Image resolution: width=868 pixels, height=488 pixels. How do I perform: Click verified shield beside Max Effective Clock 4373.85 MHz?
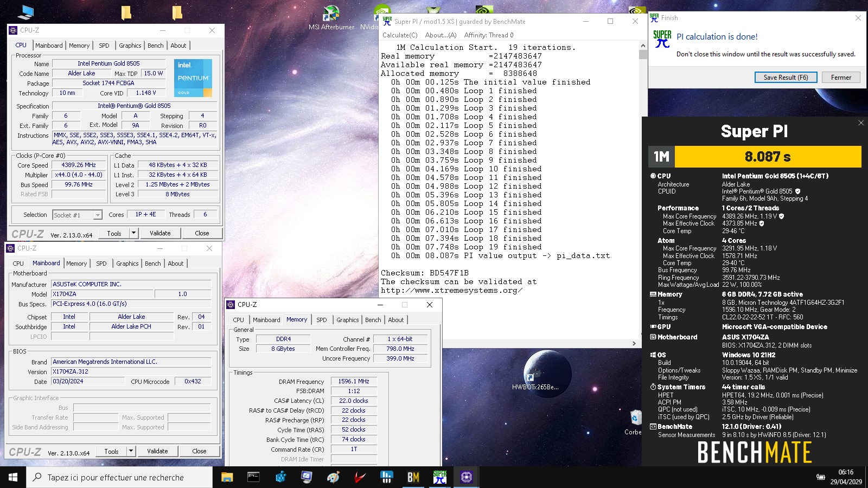762,223
